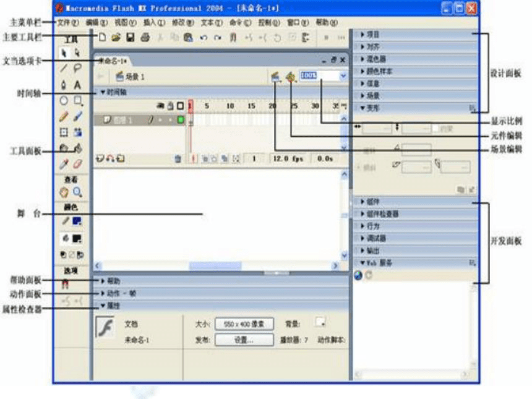Check the 约束 constrain checkbox

(435, 129)
